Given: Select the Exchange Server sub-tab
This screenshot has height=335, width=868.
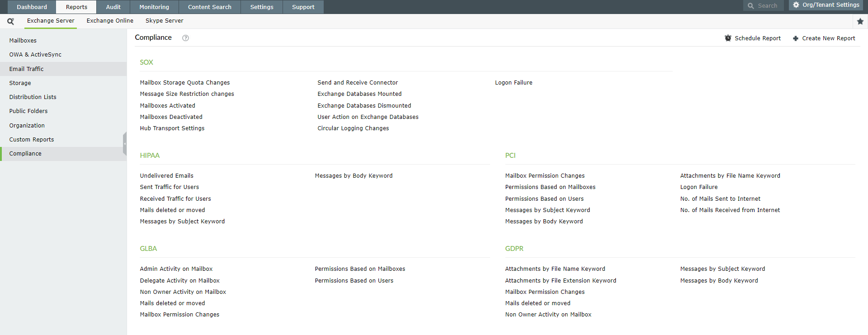Looking at the screenshot, I should pyautogui.click(x=51, y=21).
